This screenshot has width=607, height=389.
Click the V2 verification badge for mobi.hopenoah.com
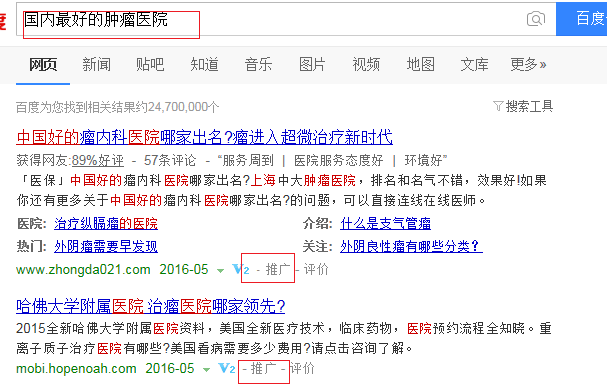(226, 368)
